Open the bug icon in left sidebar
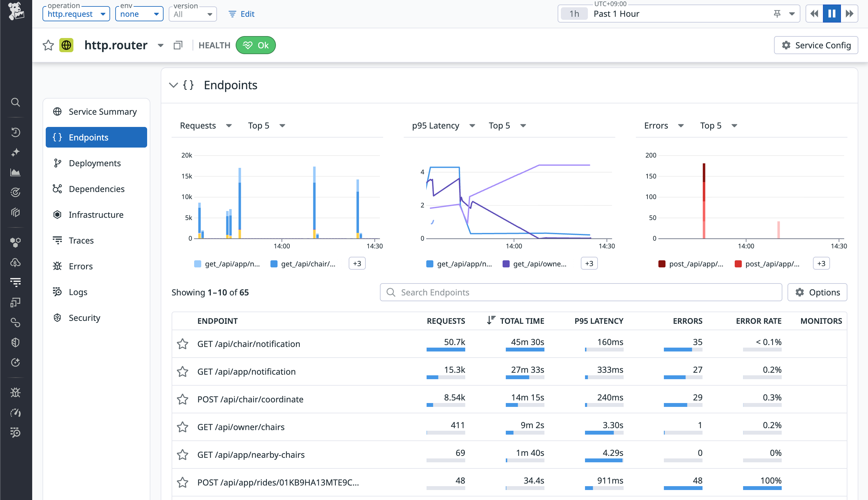Screen dimensions: 868x500 pyautogui.click(x=15, y=392)
